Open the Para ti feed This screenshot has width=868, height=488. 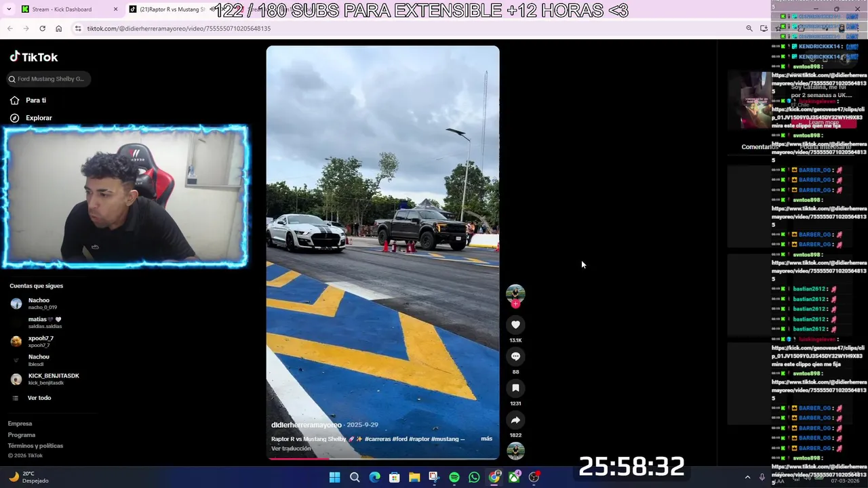coord(28,100)
